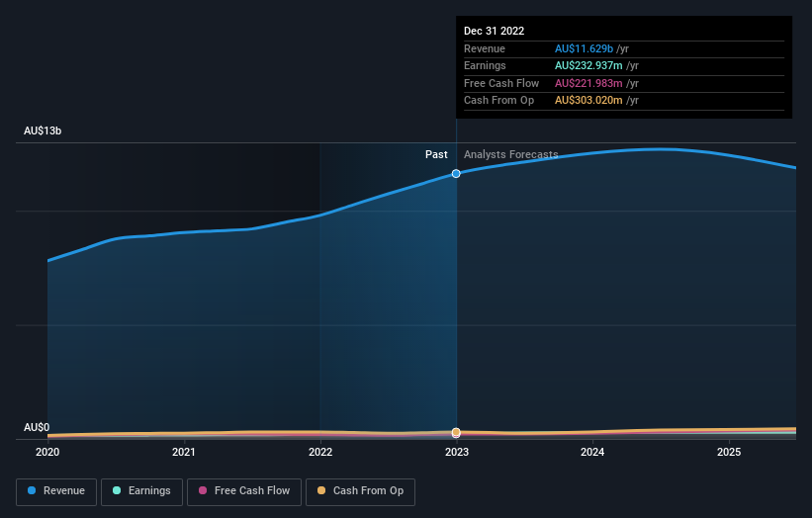Toggle the Earnings legend button

coord(141,491)
